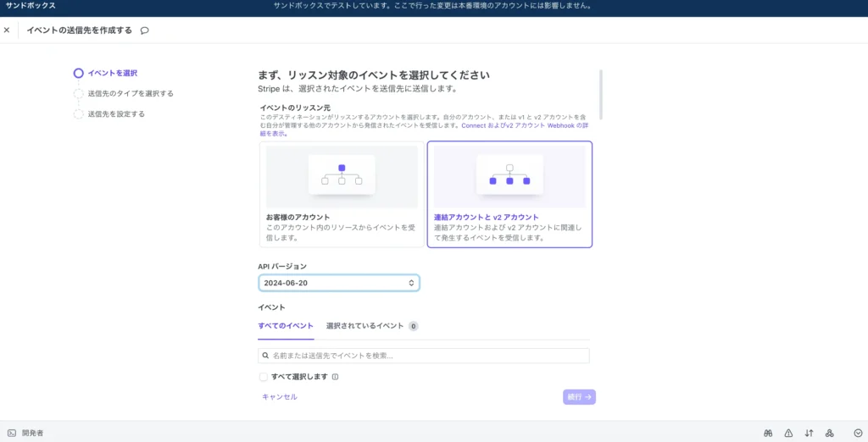Viewport: 868px width, 442px height.
Task: Open the webhooks icon in bottom bar
Action: pos(830,433)
